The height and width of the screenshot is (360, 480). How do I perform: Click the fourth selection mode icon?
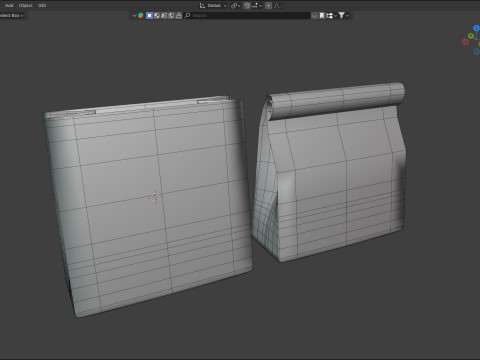(x=171, y=15)
